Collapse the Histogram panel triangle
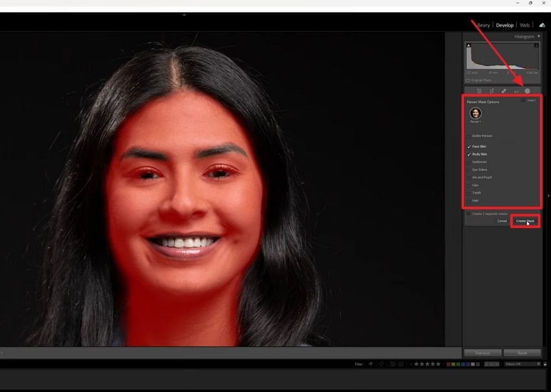This screenshot has height=392, width=551. 539,36
